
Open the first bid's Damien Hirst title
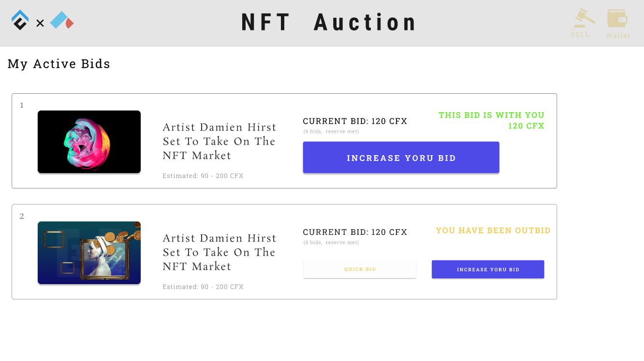click(220, 141)
